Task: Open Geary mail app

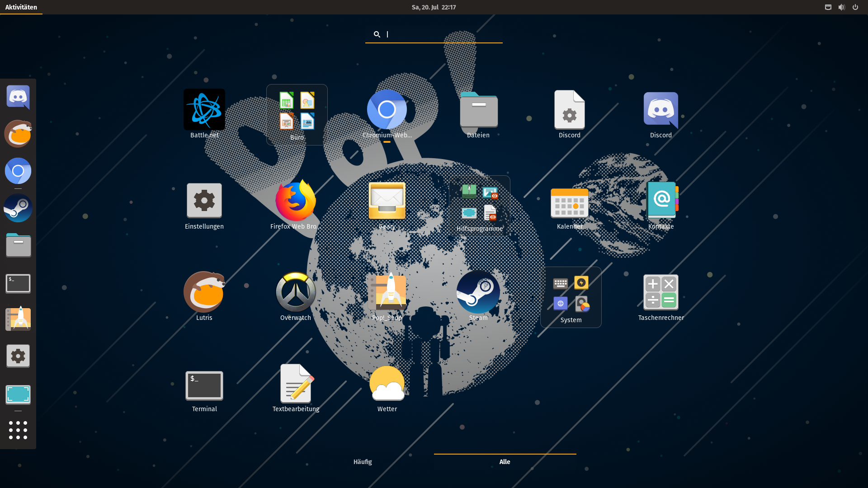Action: pos(387,205)
